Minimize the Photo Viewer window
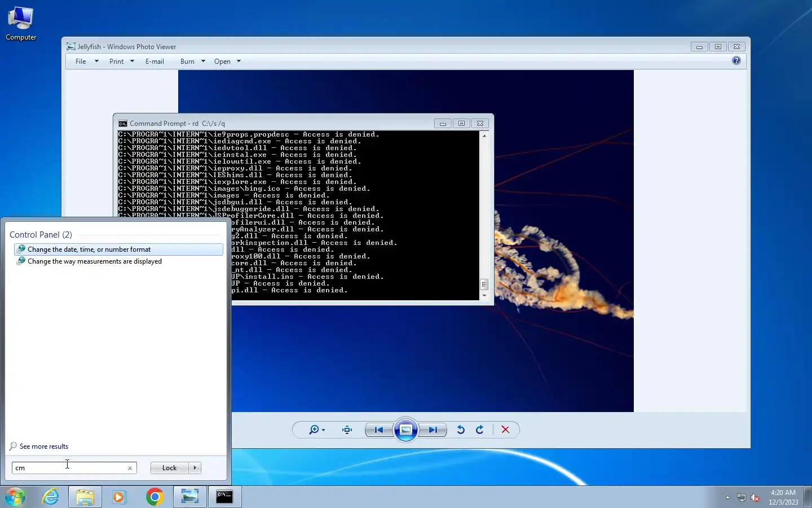The image size is (812, 508). tap(699, 47)
